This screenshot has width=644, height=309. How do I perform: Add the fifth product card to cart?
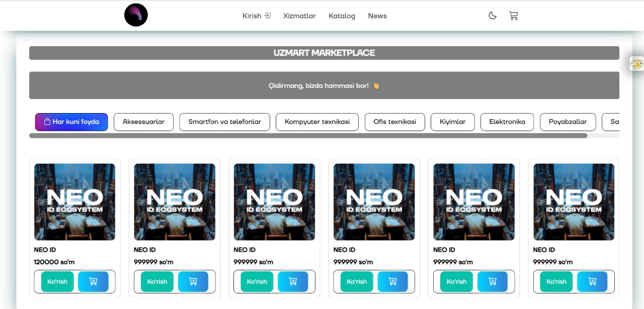[493, 282]
